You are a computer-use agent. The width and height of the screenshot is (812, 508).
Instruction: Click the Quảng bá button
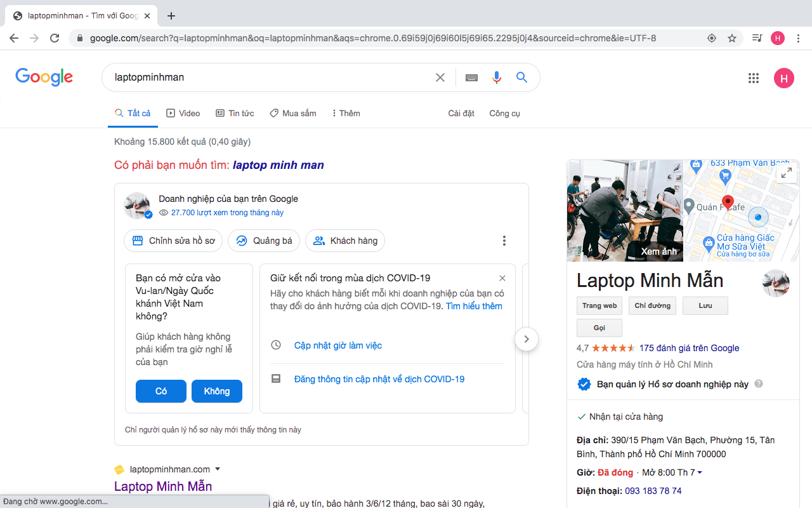coord(264,241)
